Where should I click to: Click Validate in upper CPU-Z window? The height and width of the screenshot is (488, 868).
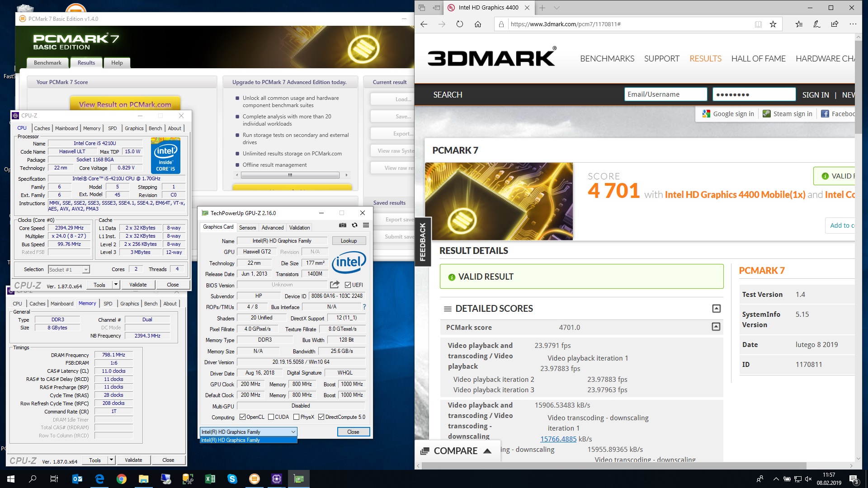tap(138, 285)
